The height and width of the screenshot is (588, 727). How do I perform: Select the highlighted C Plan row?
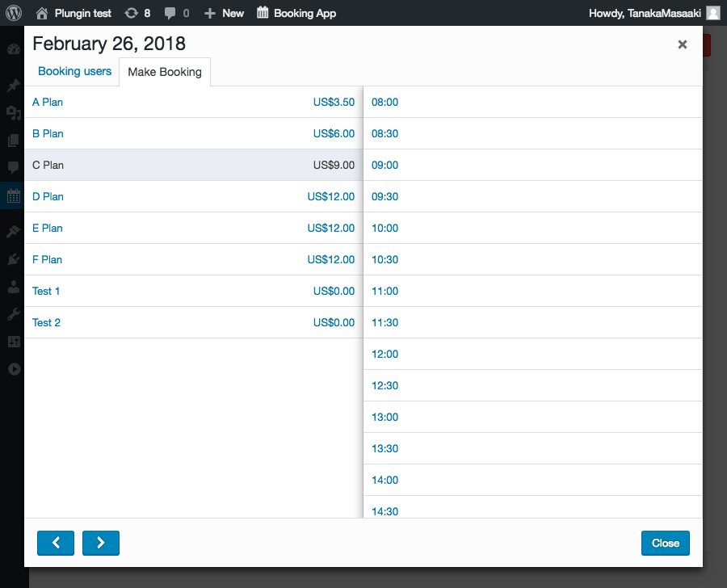pos(193,165)
